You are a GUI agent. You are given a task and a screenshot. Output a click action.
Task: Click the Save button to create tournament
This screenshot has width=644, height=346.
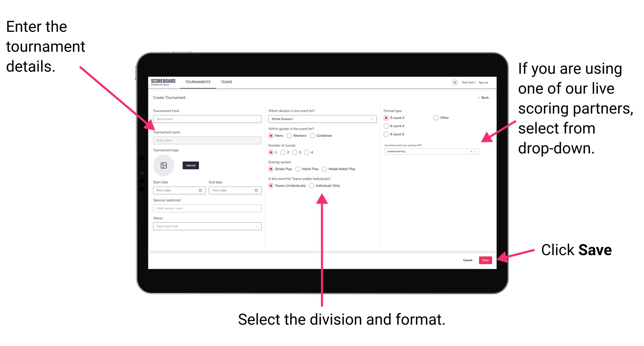pos(486,260)
